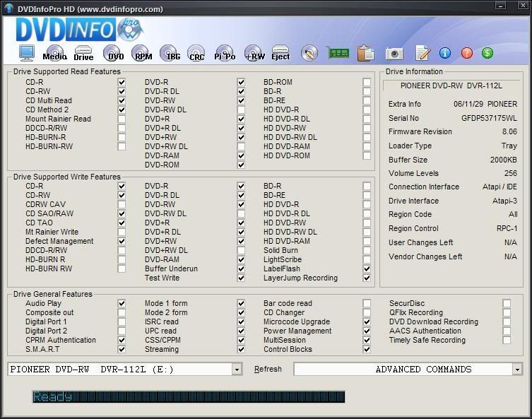Toggle LabelFlash write checkbox
This screenshot has height=419, width=532.
tap(367, 268)
